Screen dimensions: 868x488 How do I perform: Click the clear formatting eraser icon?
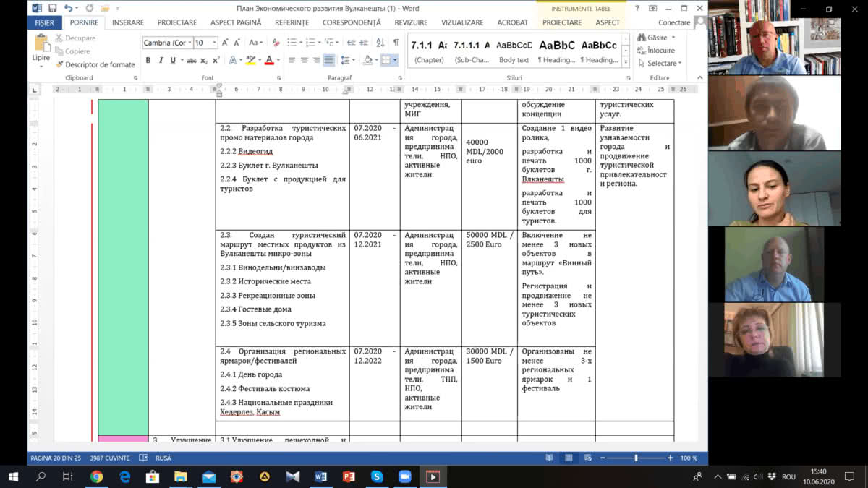[x=274, y=43]
